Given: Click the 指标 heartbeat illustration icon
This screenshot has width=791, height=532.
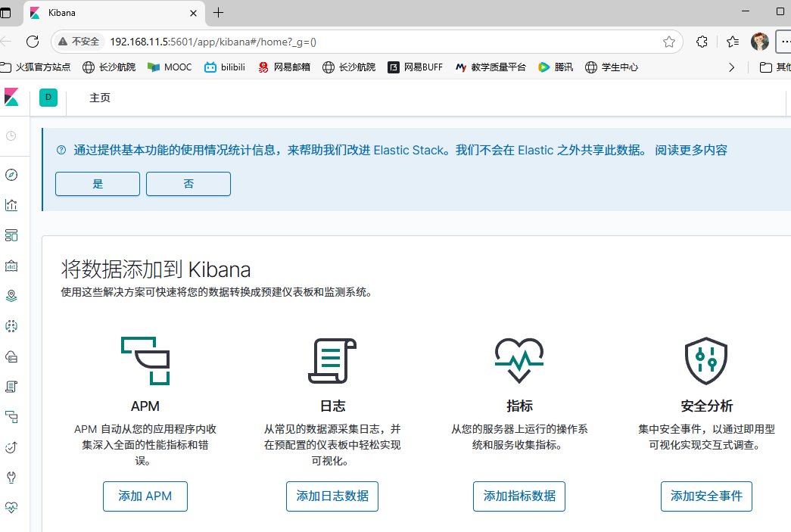Looking at the screenshot, I should (x=519, y=360).
